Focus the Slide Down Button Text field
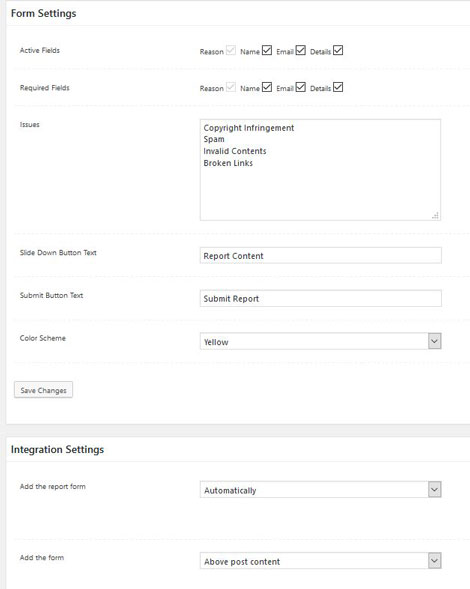 tap(320, 255)
